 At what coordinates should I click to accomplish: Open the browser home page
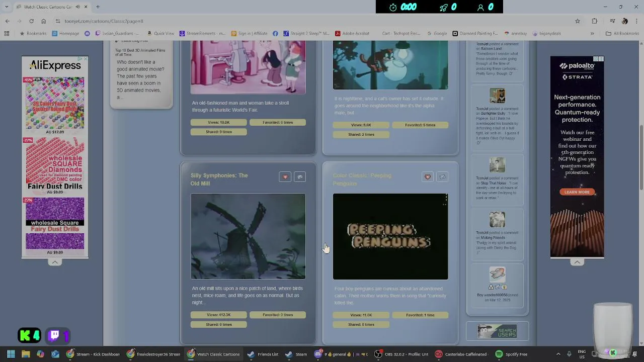click(43, 21)
